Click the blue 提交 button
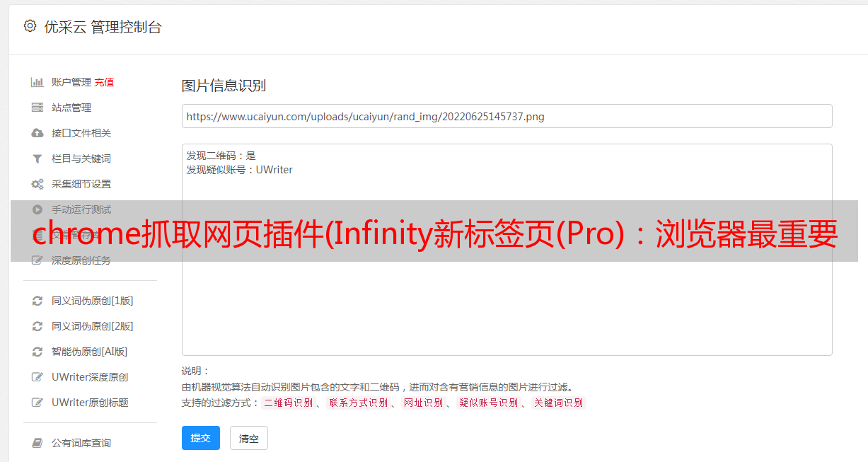Screen dimensions: 868x462 (x=201, y=438)
